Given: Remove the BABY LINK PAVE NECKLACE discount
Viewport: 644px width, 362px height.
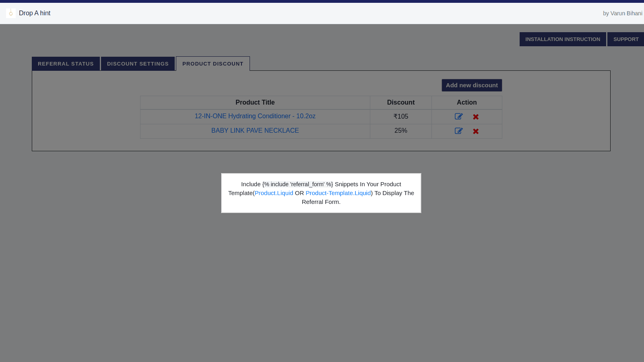Looking at the screenshot, I should click(x=476, y=131).
